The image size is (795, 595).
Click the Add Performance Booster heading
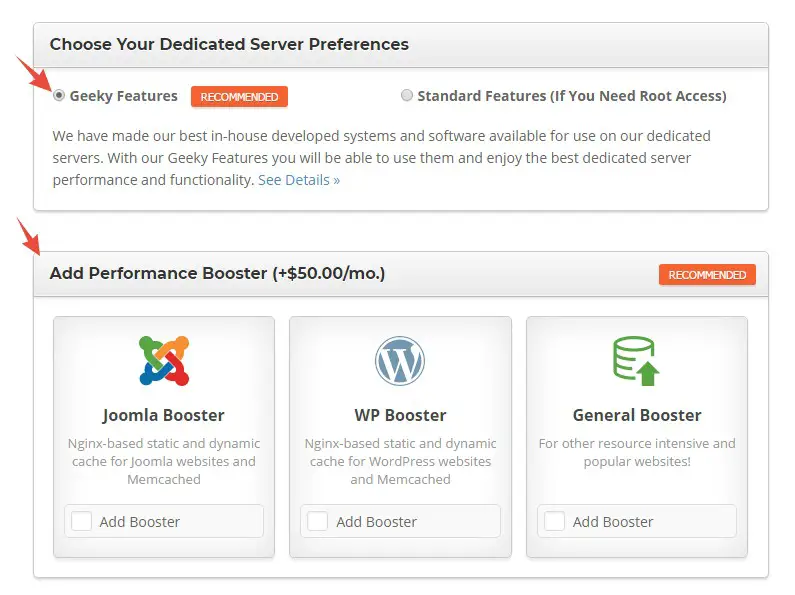point(217,273)
